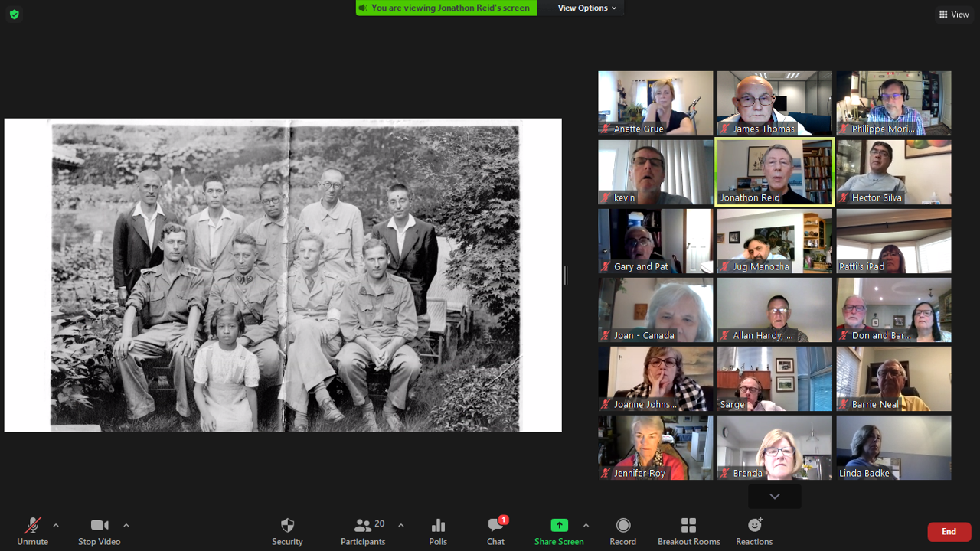
Task: Toggle Stop Video camera
Action: 99,531
